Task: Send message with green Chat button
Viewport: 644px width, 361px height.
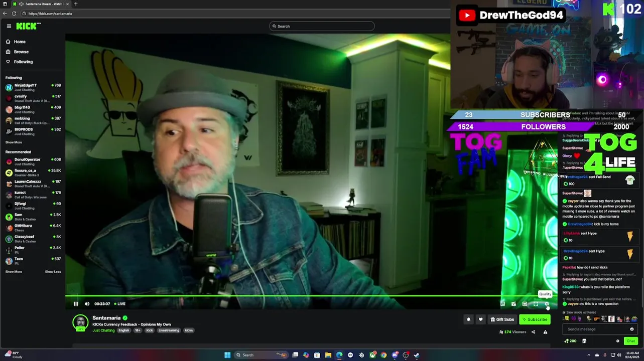Action: 631,341
